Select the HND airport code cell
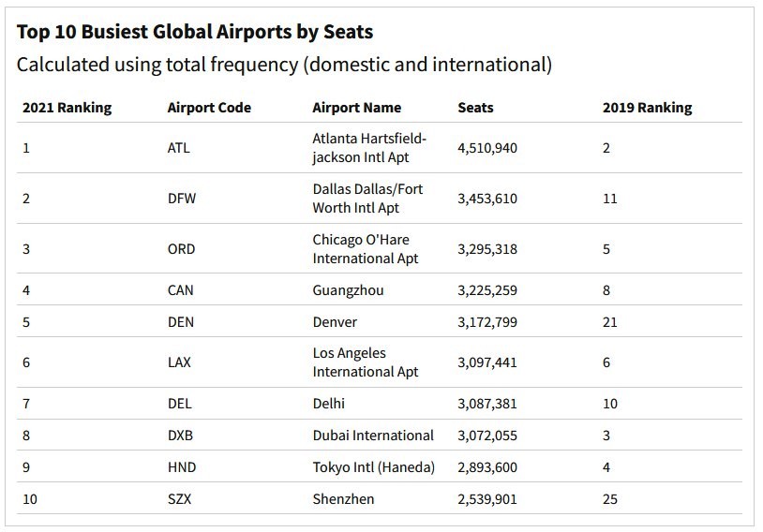This screenshot has width=763, height=532. (x=182, y=467)
